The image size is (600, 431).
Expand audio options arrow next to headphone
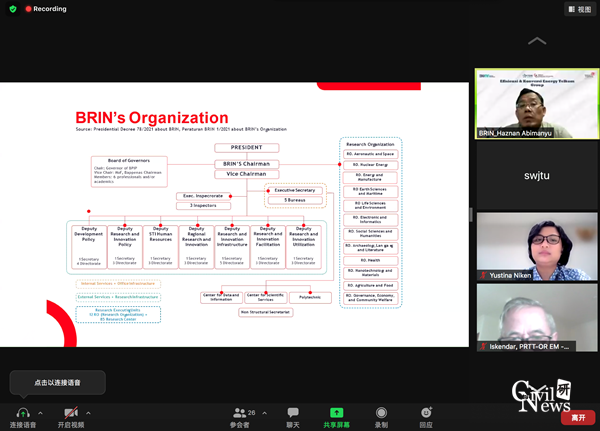tap(42, 411)
